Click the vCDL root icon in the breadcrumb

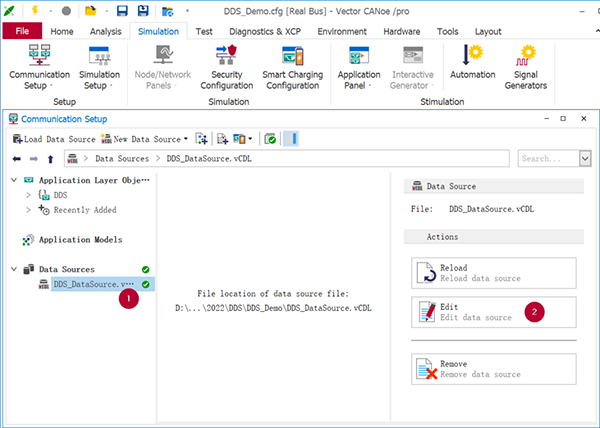pyautogui.click(x=73, y=158)
